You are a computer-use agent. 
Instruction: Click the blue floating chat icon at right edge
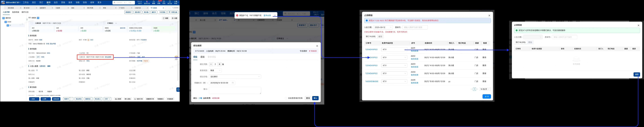178,89
